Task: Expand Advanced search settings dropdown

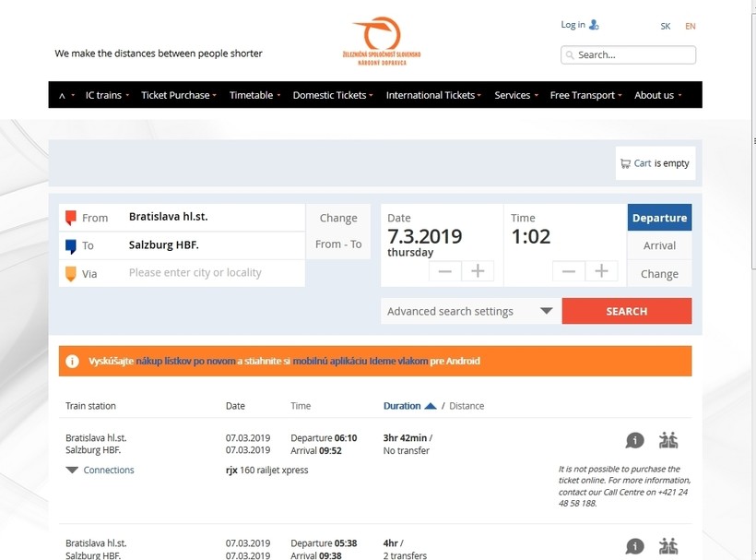Action: click(x=470, y=311)
